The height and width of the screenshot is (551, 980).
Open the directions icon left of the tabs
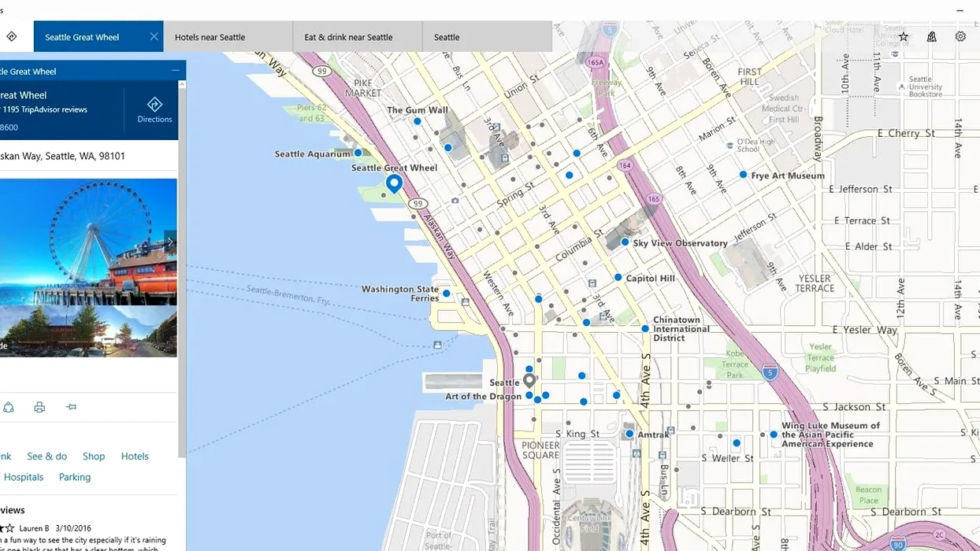click(12, 36)
